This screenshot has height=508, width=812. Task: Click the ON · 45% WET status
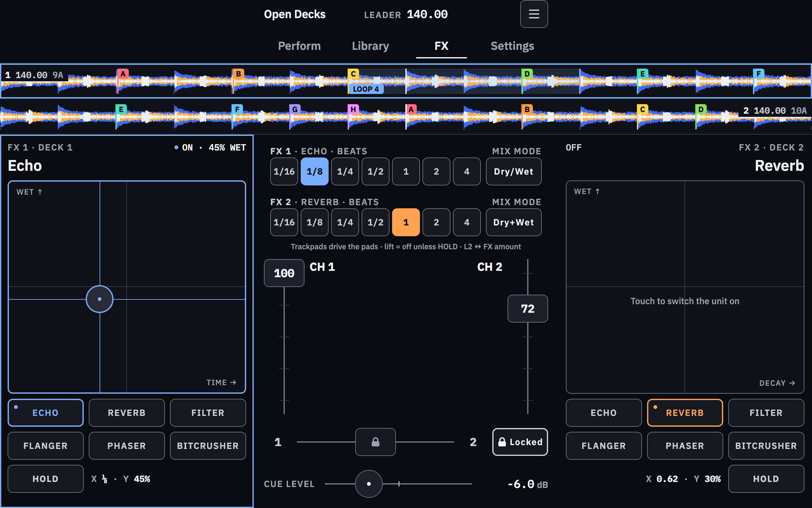[210, 148]
